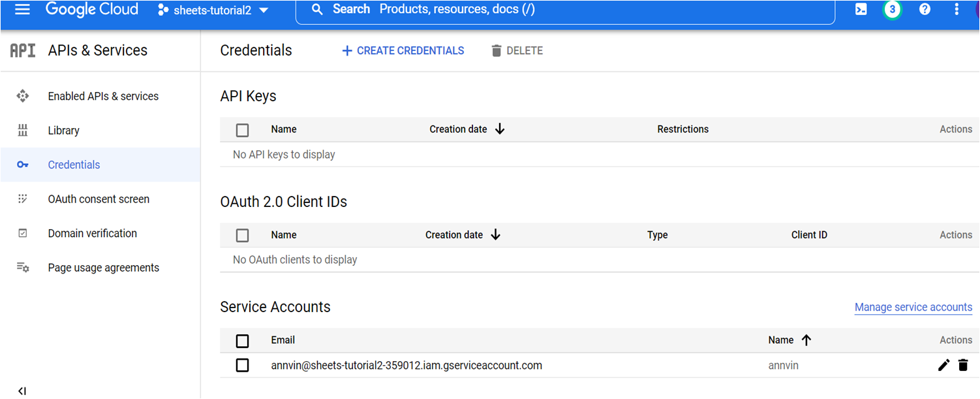The width and height of the screenshot is (980, 399).
Task: Sort OAuth clients by Creation date arrow
Action: tap(495, 235)
